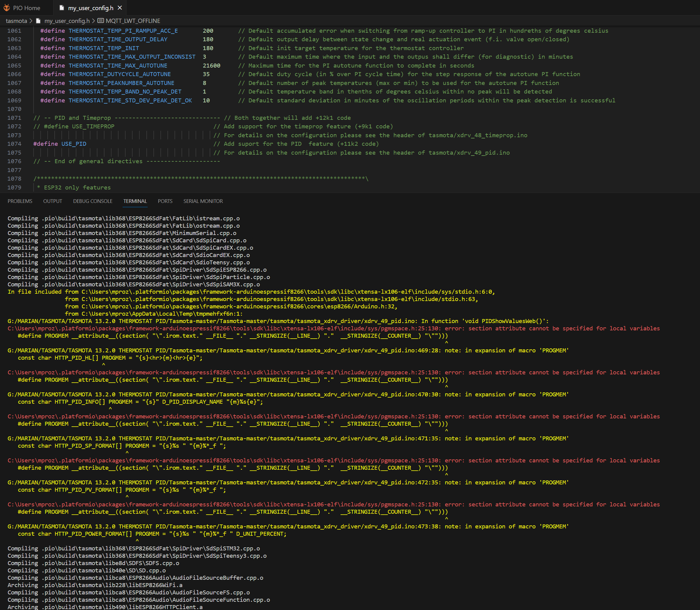
Task: Select the PORTS panel tab
Action: coord(165,201)
